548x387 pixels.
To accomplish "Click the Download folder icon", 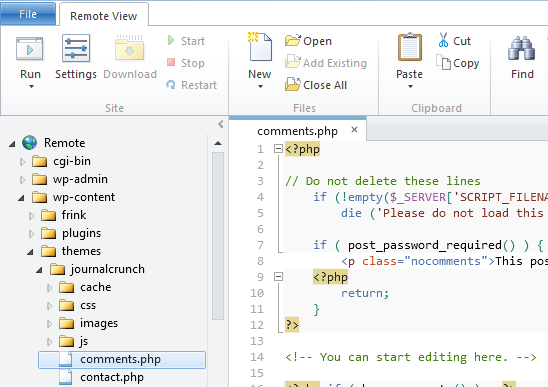I will [x=130, y=48].
